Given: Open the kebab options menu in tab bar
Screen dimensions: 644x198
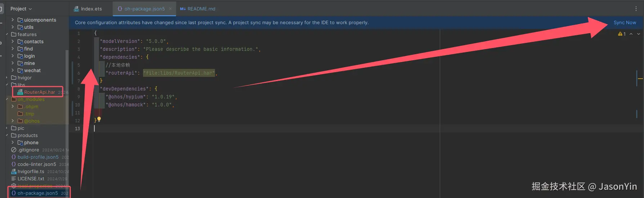Looking at the screenshot, I should pos(636,9).
